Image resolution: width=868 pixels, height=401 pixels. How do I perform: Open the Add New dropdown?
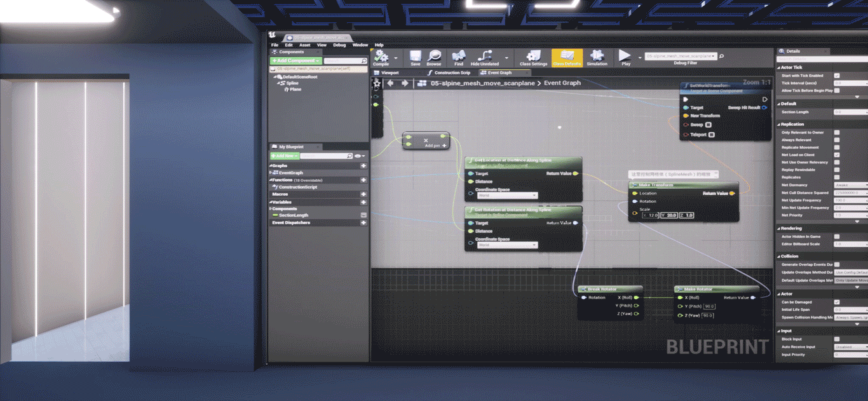(x=284, y=156)
